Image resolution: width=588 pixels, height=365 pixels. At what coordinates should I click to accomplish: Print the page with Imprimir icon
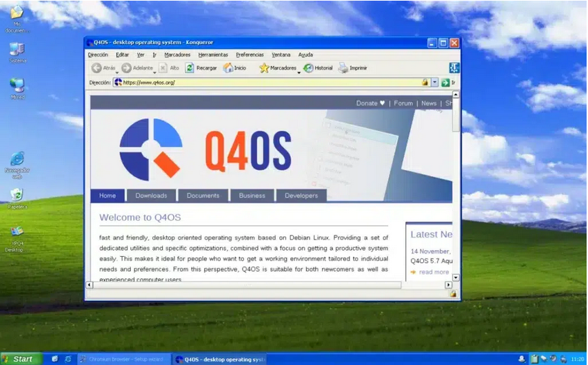point(343,67)
